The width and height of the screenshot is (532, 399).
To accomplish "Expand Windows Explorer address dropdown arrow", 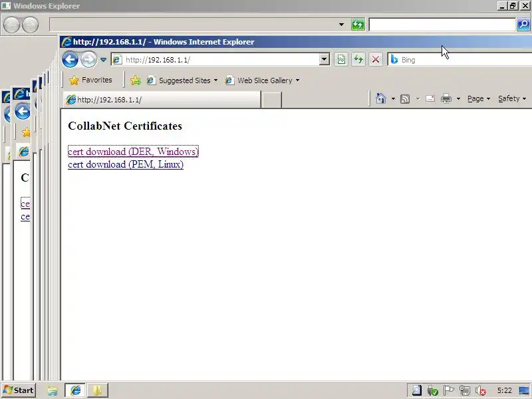I will [341, 25].
